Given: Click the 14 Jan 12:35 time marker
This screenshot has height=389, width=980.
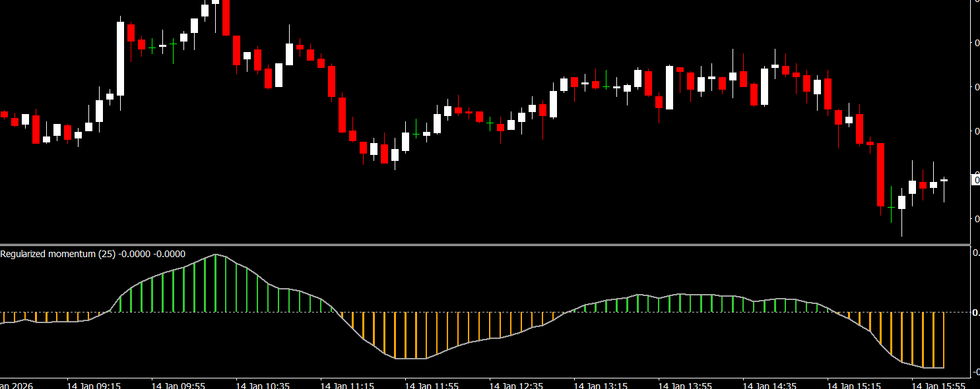Looking at the screenshot, I should (516, 385).
